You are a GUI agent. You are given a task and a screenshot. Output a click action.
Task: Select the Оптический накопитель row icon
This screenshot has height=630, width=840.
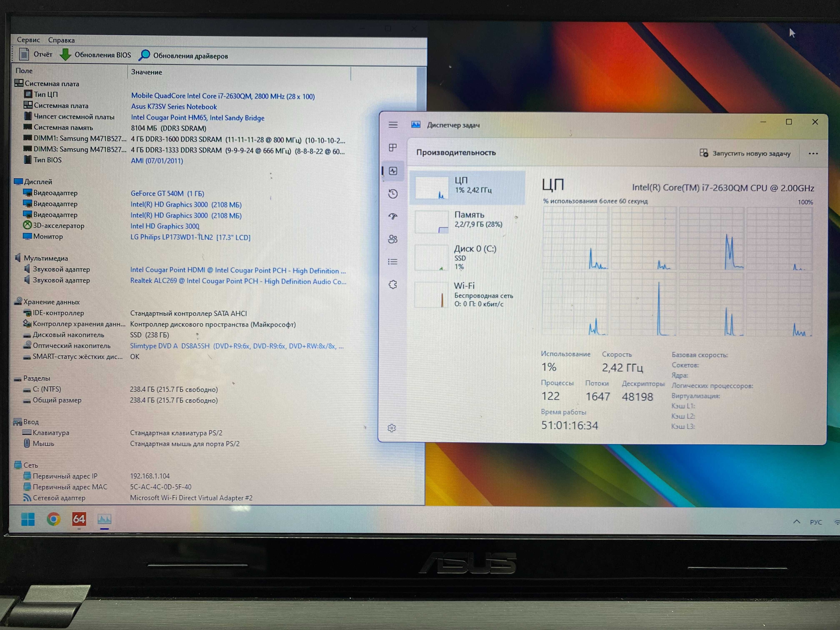click(x=27, y=345)
